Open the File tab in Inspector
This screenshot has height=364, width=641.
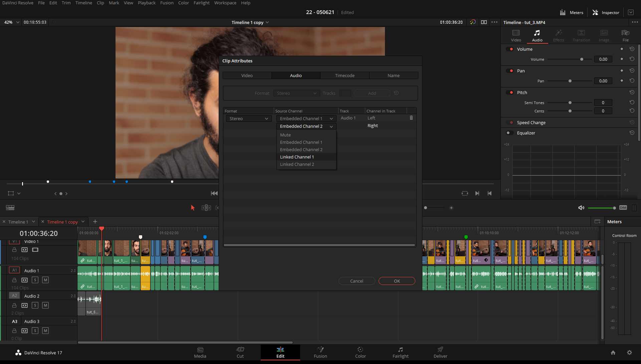(625, 36)
